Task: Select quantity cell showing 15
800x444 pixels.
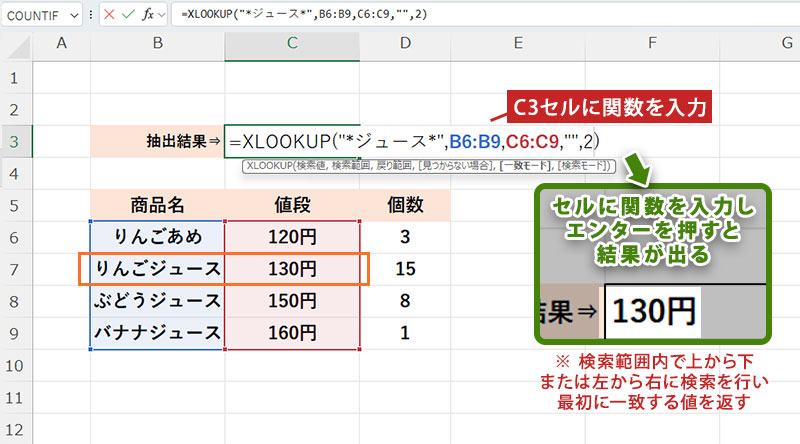Action: point(405,269)
